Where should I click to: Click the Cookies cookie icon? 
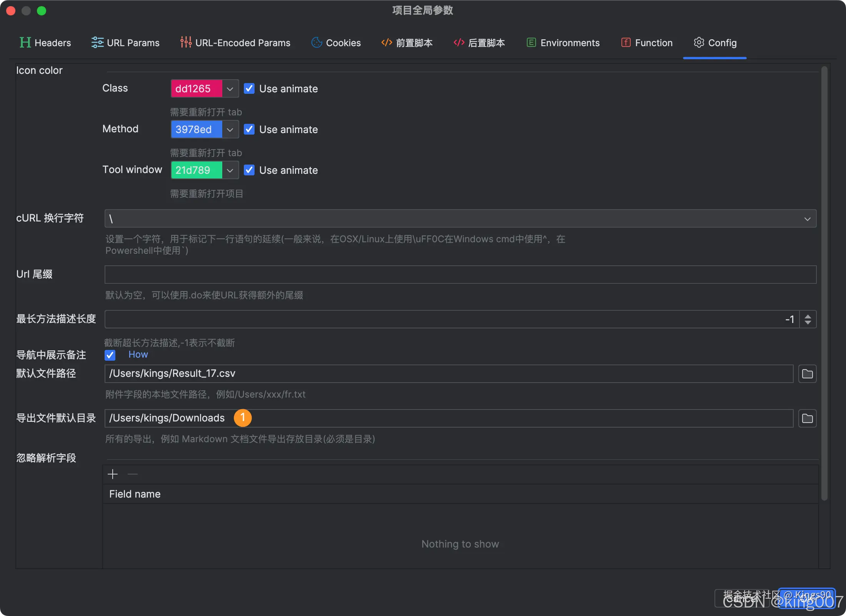(x=316, y=42)
